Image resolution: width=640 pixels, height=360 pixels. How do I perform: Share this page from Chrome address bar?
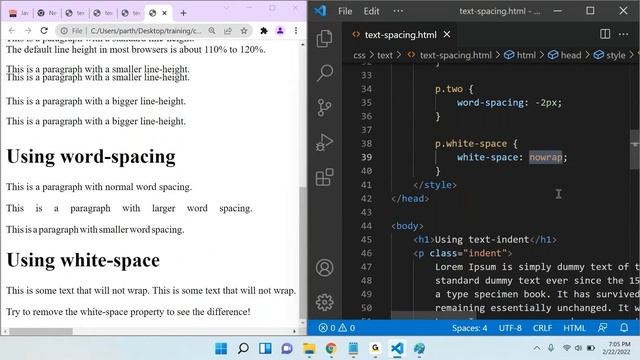click(x=228, y=31)
